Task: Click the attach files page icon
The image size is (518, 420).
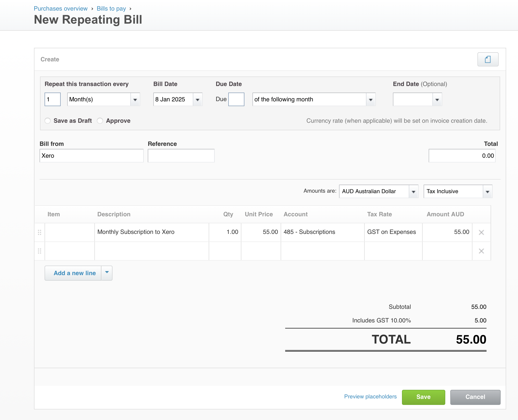Action: click(488, 59)
